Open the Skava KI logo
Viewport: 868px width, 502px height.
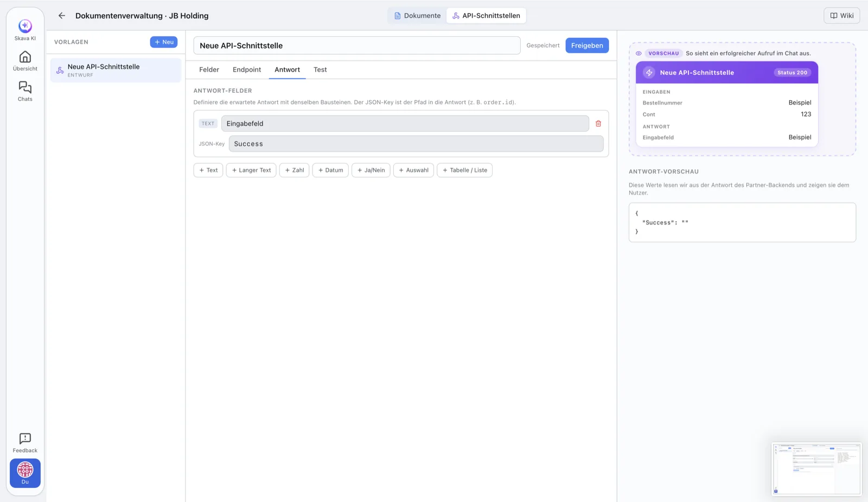pyautogui.click(x=25, y=25)
